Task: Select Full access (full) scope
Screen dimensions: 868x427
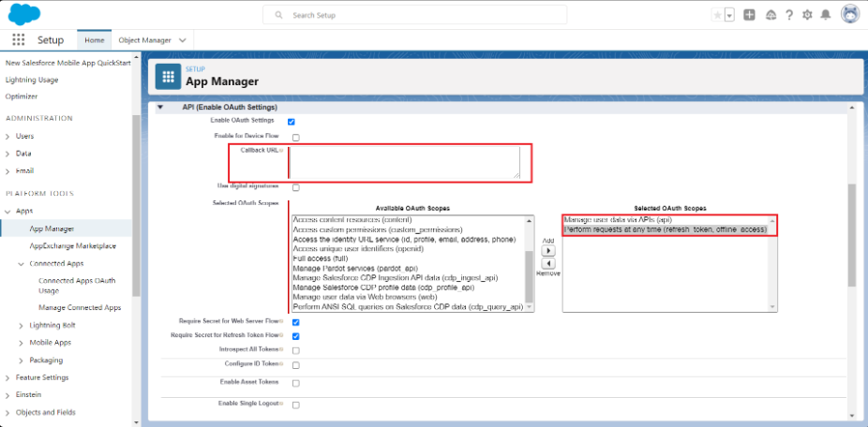Action: (x=320, y=258)
